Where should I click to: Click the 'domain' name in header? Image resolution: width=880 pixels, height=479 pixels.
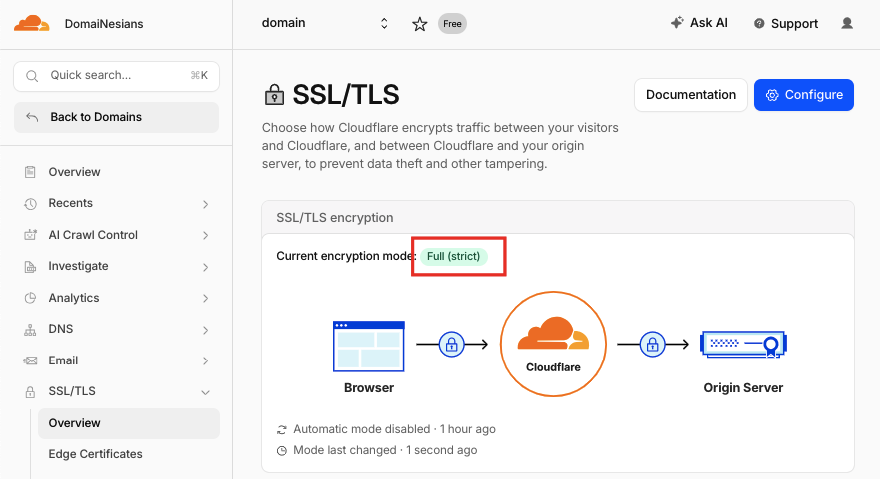coord(283,23)
